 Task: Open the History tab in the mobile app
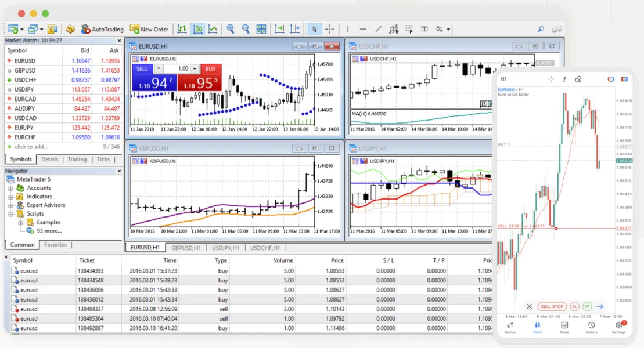[x=591, y=328]
